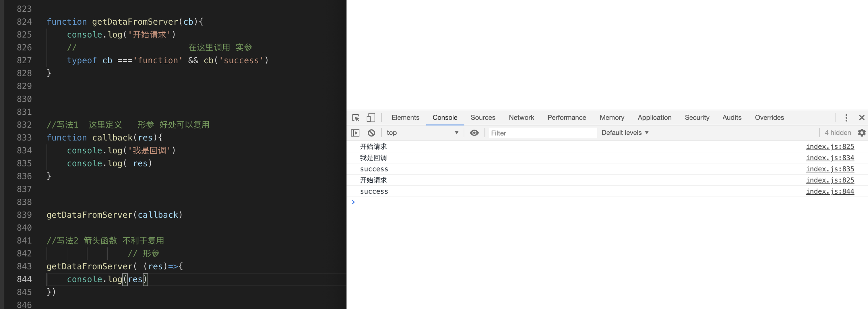Screen dimensions: 868x309
Task: Open the top context dropdown
Action: tap(423, 133)
